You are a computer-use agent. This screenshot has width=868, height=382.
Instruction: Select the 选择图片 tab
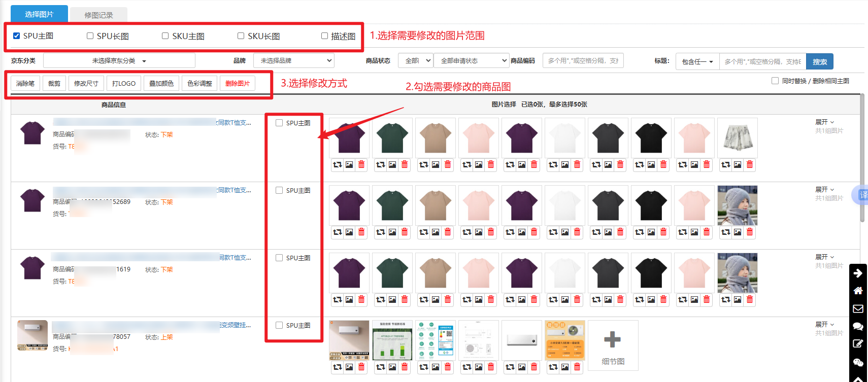coord(39,14)
